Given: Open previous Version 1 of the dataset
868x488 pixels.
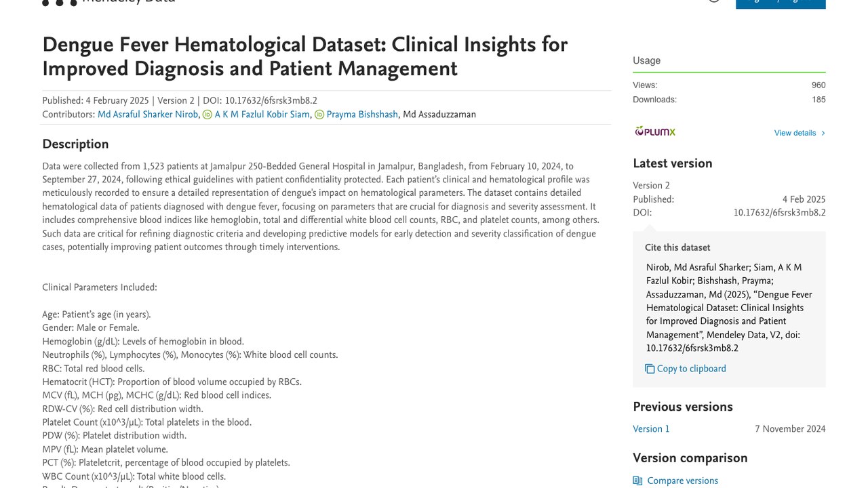Looking at the screenshot, I should (651, 429).
